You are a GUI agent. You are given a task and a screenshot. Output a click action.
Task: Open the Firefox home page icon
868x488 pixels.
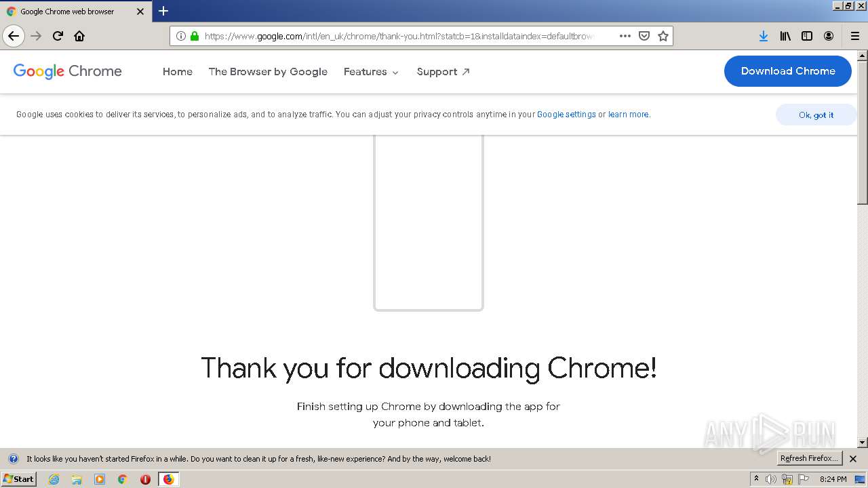tap(79, 36)
